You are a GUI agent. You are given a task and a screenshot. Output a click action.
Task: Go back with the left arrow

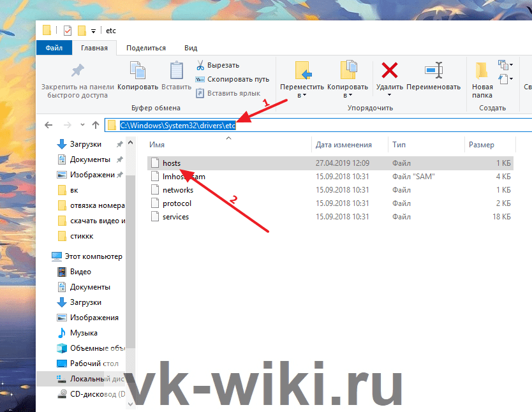tap(48, 125)
